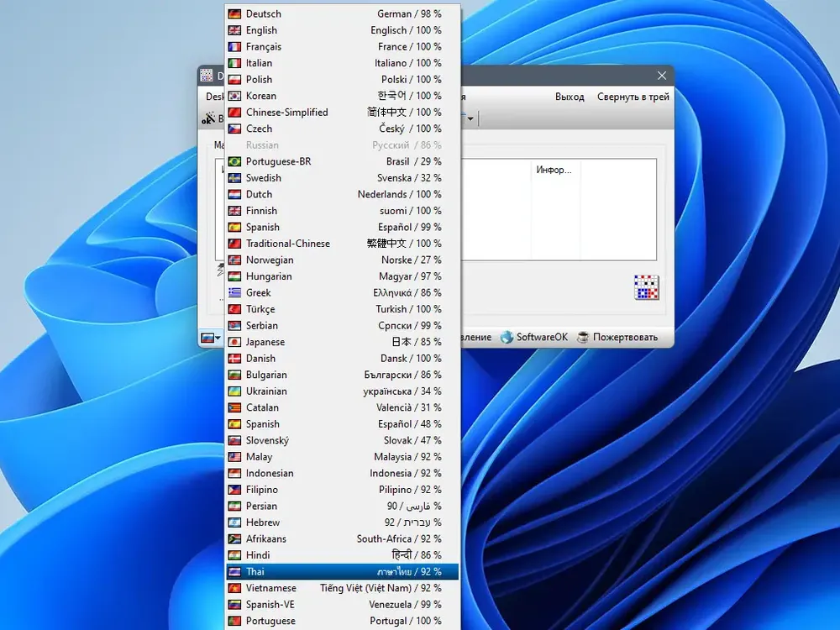840x630 pixels.
Task: Click the Инфор... column header
Action: 555,170
